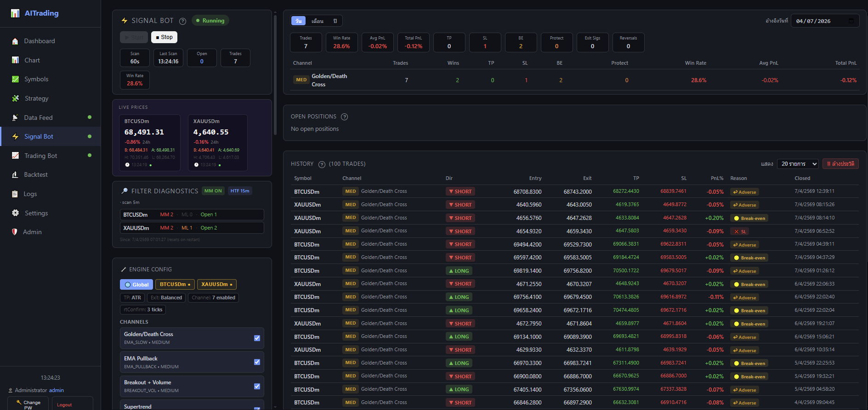
Task: Click the History help question icon
Action: point(322,164)
